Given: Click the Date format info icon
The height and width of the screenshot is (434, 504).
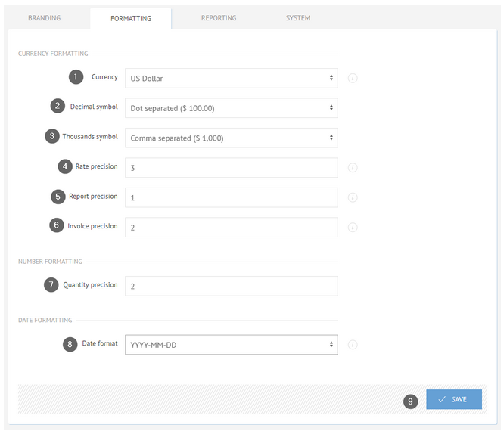Looking at the screenshot, I should (353, 345).
